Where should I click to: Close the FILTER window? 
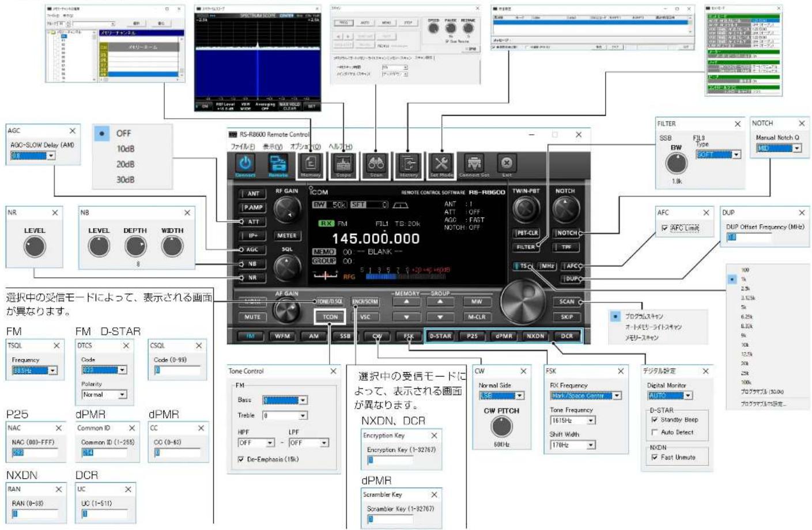[x=737, y=124]
